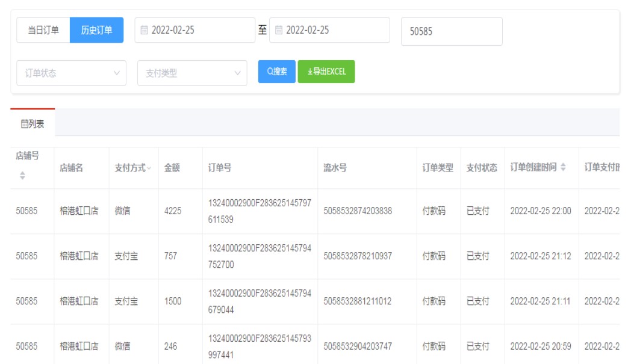
Task: Click the sort arrows under 店铺号
Action: (x=23, y=176)
